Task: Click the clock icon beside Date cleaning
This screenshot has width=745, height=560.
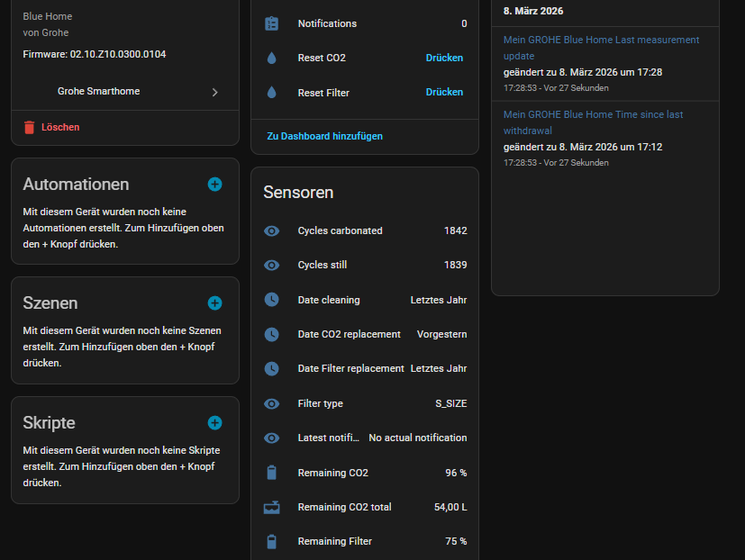Action: (x=271, y=300)
